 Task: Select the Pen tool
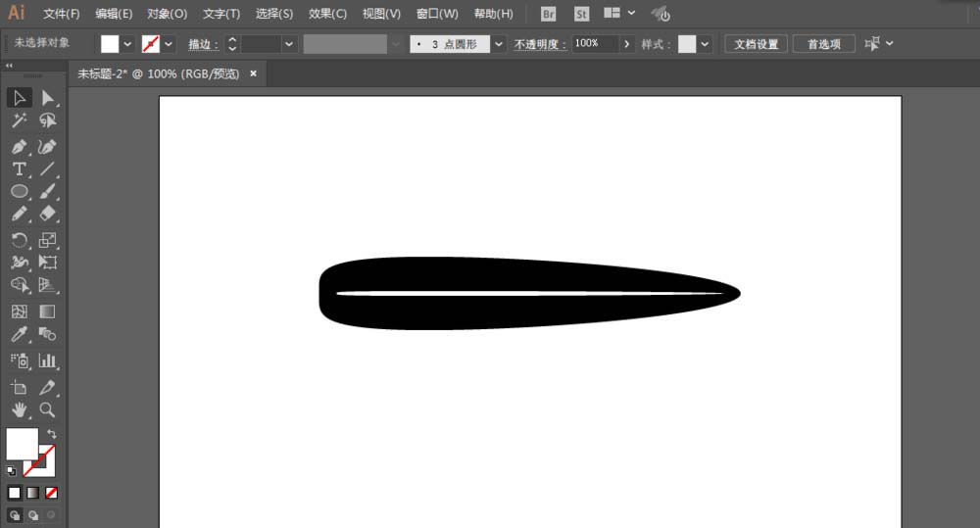[x=19, y=146]
